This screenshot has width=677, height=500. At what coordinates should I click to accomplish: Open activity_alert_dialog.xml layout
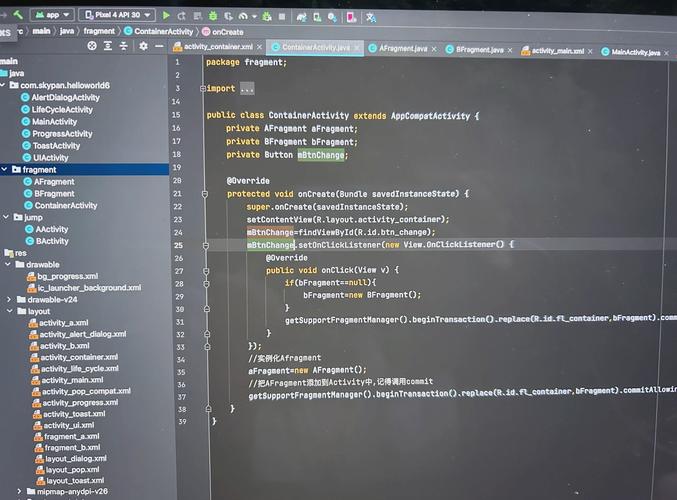point(78,334)
